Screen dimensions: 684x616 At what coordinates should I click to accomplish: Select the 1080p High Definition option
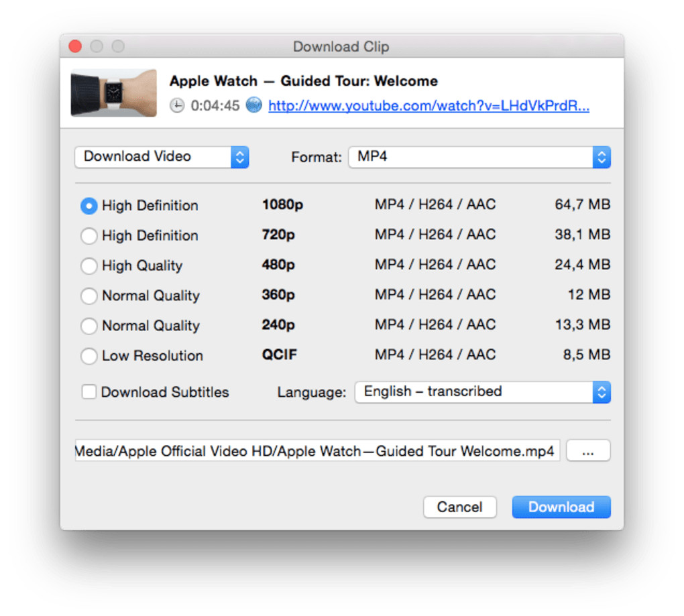pyautogui.click(x=89, y=206)
